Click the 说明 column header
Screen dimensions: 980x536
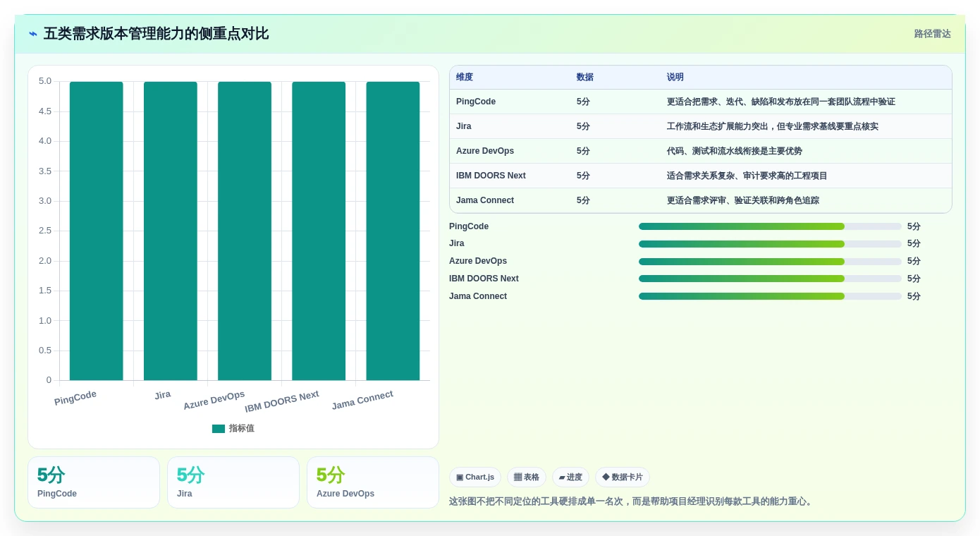click(675, 78)
